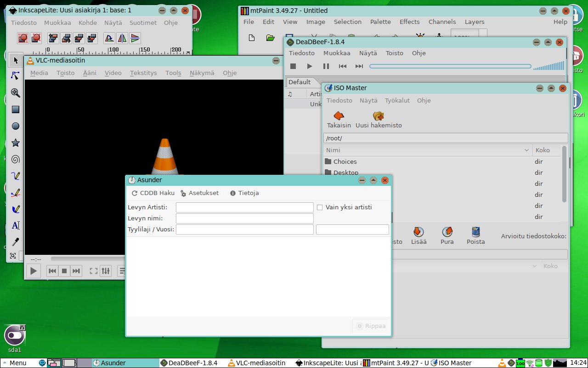Click the VLC next track button
The image size is (588, 368).
coord(76,271)
